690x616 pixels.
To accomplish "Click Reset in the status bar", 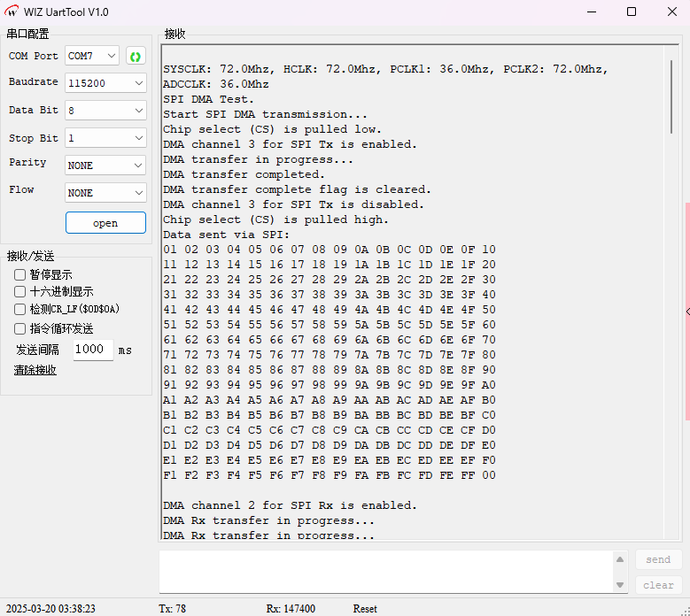I will (365, 609).
